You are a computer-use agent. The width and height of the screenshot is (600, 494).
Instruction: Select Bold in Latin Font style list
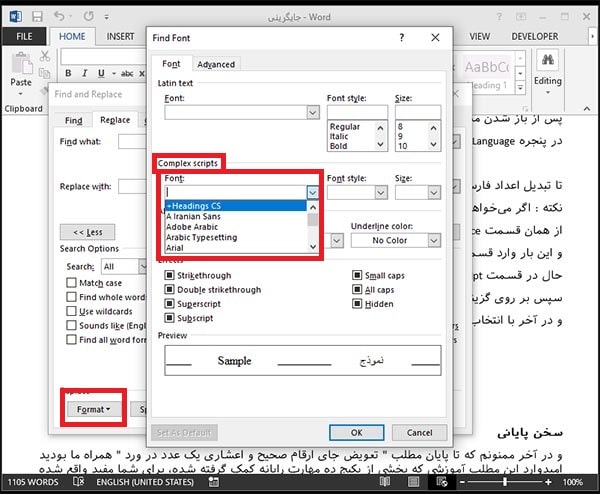pyautogui.click(x=339, y=146)
